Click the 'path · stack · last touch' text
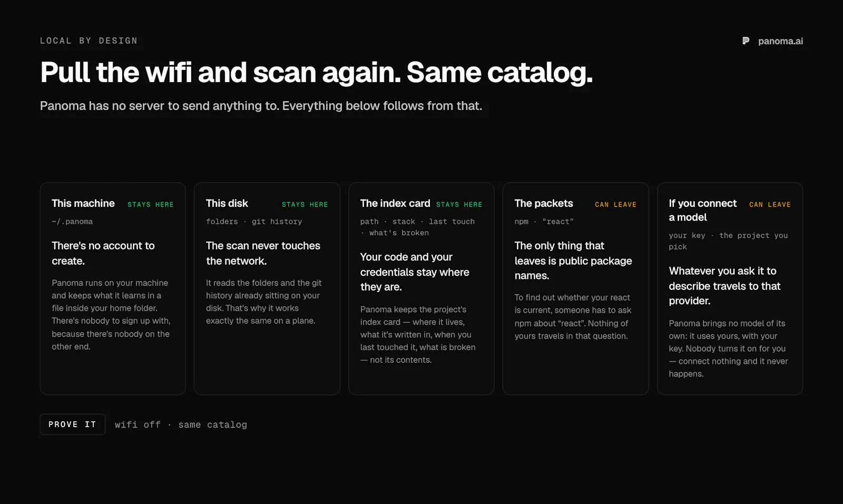843x504 pixels. pyautogui.click(x=418, y=227)
